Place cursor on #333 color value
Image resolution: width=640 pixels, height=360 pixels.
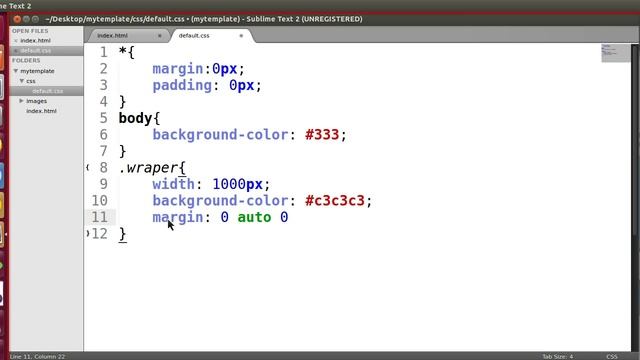pos(322,135)
